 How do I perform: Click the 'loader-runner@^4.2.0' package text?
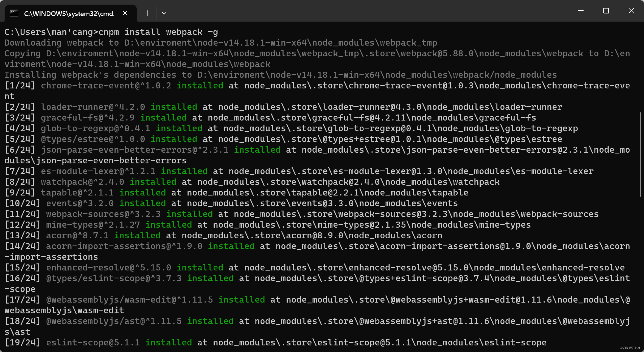coord(93,107)
